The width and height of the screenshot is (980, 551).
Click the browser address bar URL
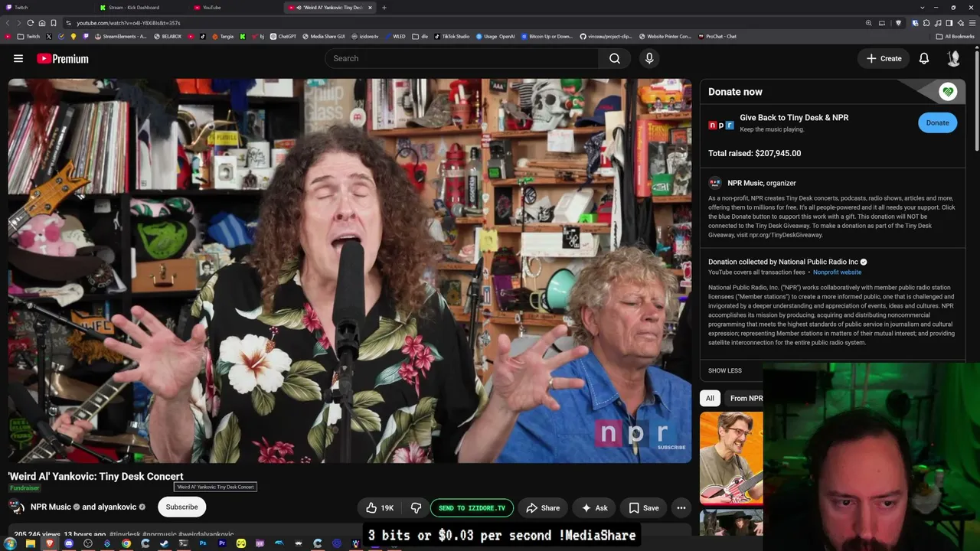coord(129,23)
